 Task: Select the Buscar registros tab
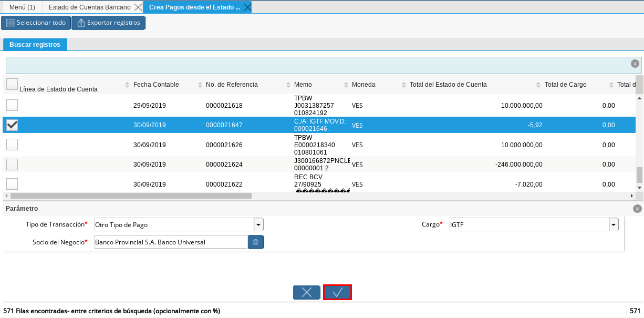(35, 45)
